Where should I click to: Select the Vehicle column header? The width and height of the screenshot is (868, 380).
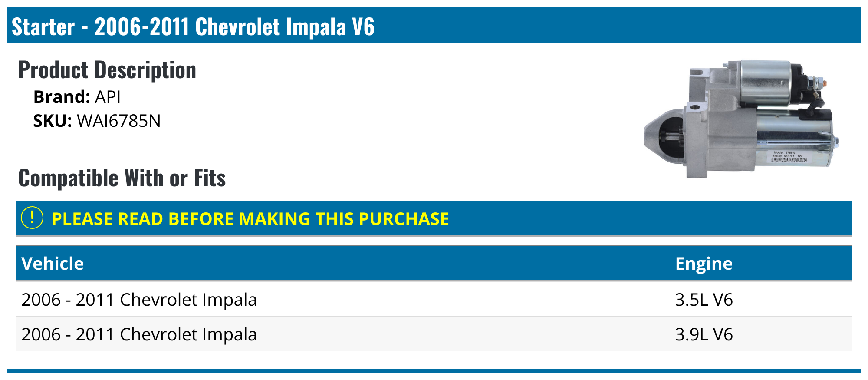pyautogui.click(x=53, y=264)
